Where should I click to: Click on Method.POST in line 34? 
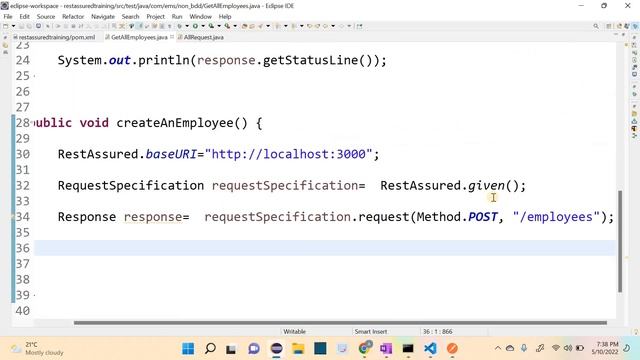(x=457, y=217)
